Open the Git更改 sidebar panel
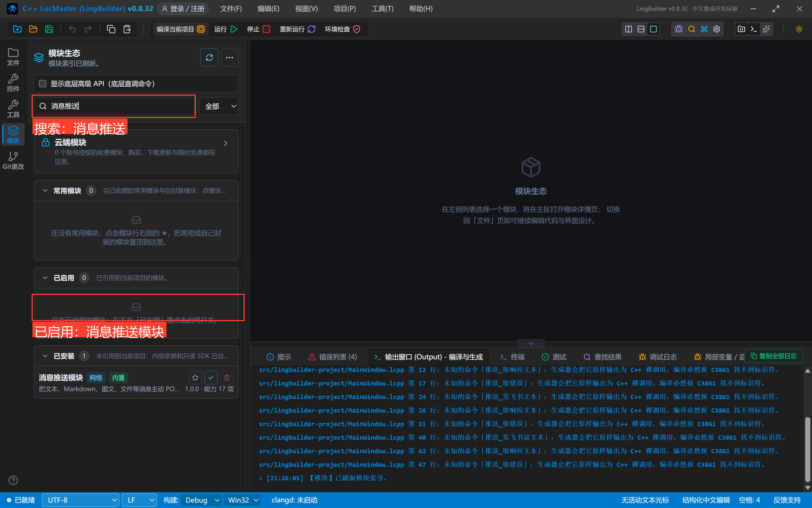Screen dimensions: 812x508 pos(13,161)
